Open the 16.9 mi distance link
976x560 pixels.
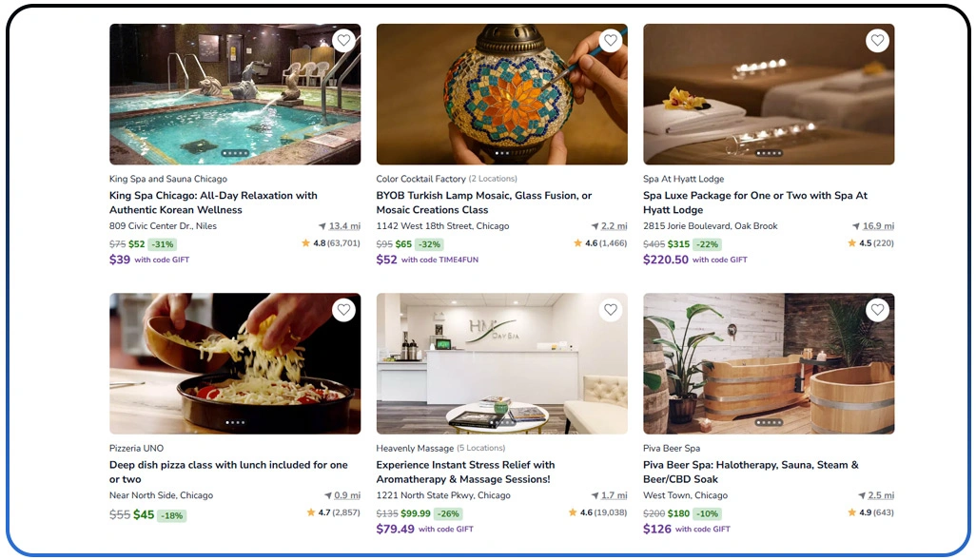click(878, 226)
